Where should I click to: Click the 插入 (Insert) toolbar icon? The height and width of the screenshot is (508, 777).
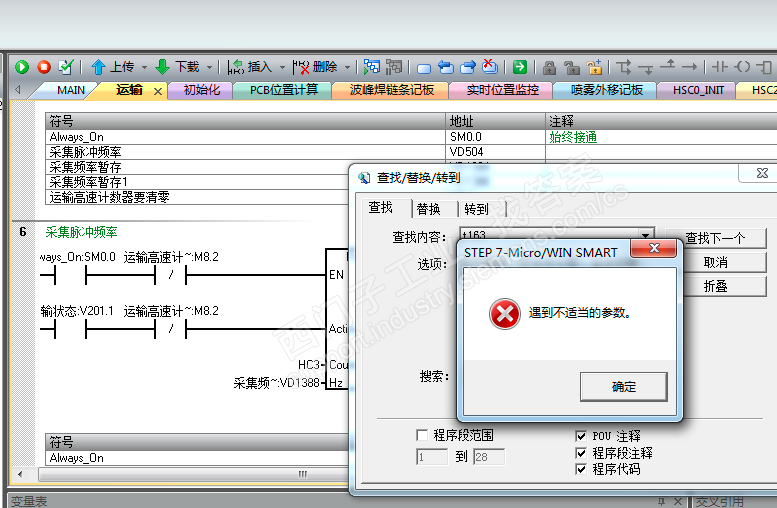point(236,67)
